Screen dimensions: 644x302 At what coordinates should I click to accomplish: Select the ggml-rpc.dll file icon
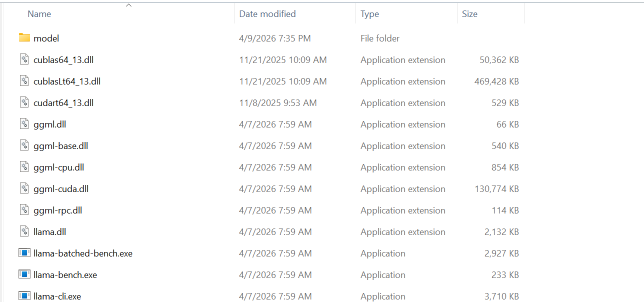tap(24, 210)
